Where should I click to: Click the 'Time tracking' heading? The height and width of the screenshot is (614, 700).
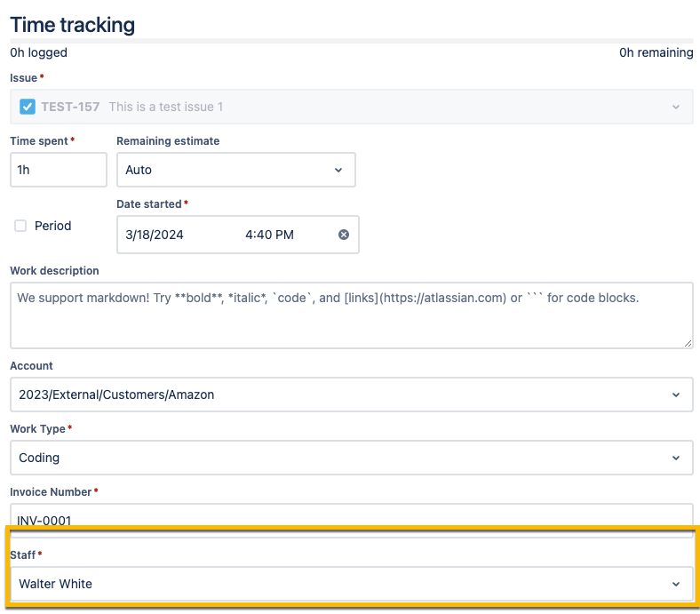(x=72, y=25)
